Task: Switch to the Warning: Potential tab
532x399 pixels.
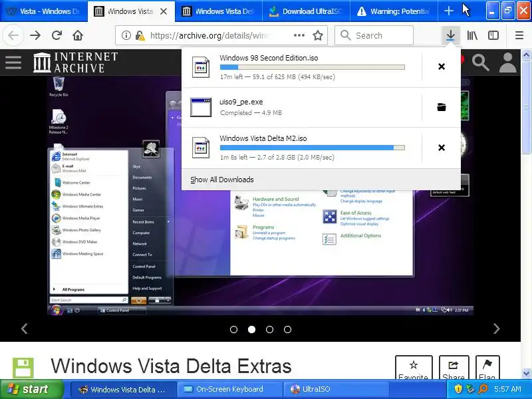Action: coord(394,11)
